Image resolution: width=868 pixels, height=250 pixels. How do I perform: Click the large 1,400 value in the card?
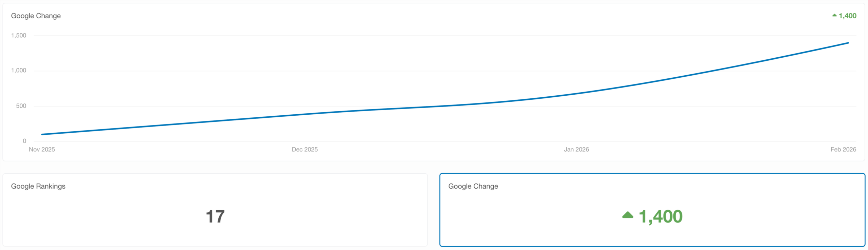point(660,216)
